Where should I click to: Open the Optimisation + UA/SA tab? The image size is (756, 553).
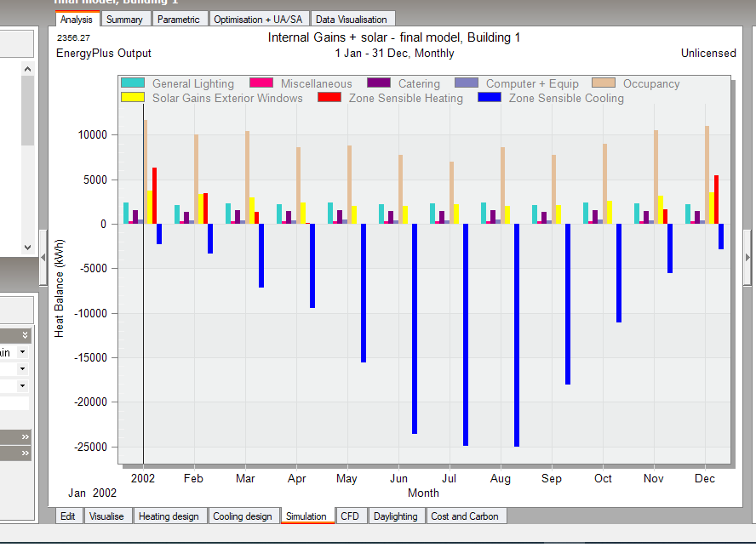258,20
